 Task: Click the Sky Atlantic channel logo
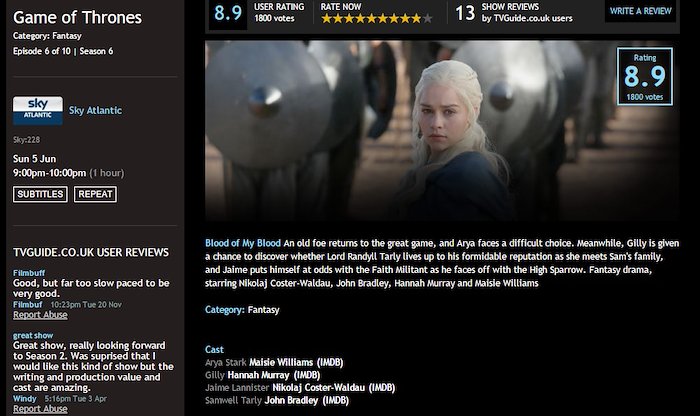38,110
